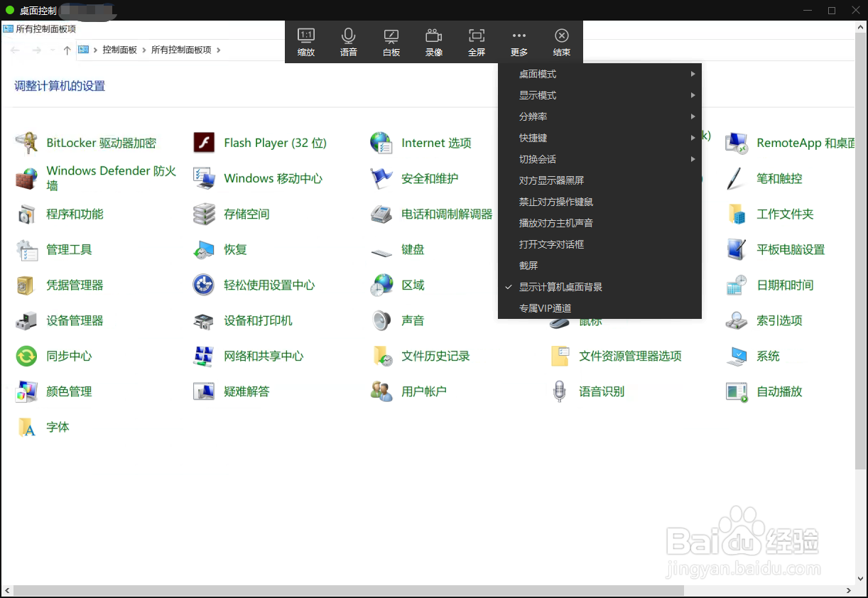The image size is (868, 598).
Task: Open the 声音 speaker icon
Action: [x=381, y=320]
